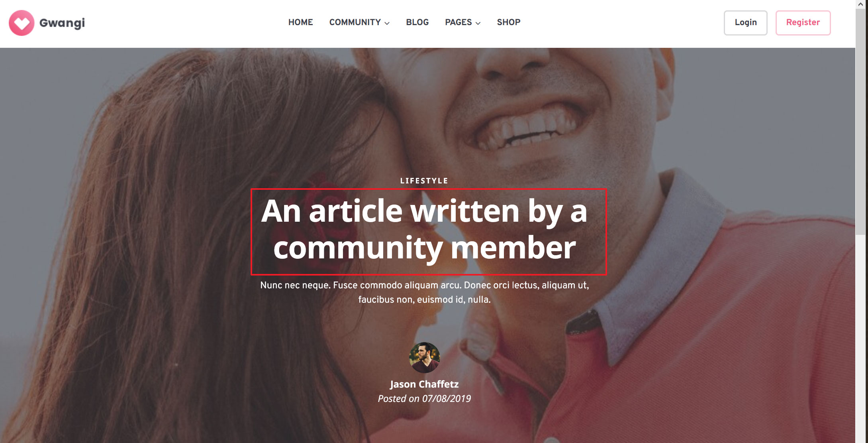Viewport: 868px width, 443px height.
Task: Click the pink Register button
Action: [x=803, y=23]
